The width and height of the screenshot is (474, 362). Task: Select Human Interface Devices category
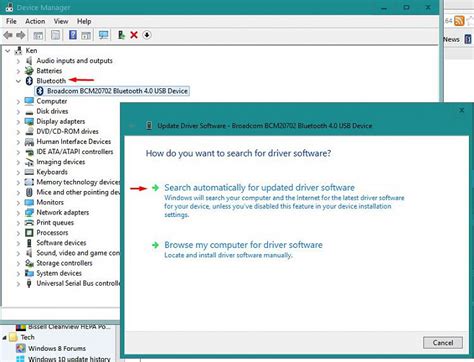click(x=74, y=142)
